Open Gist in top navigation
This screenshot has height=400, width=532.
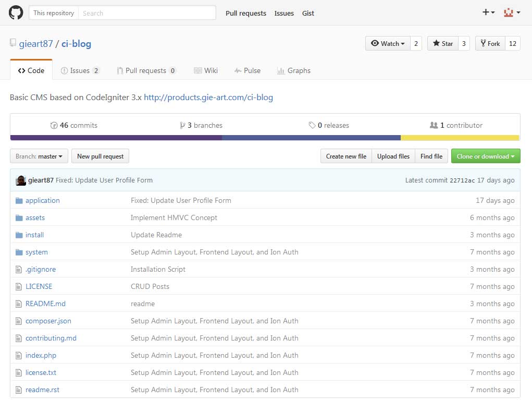[308, 13]
